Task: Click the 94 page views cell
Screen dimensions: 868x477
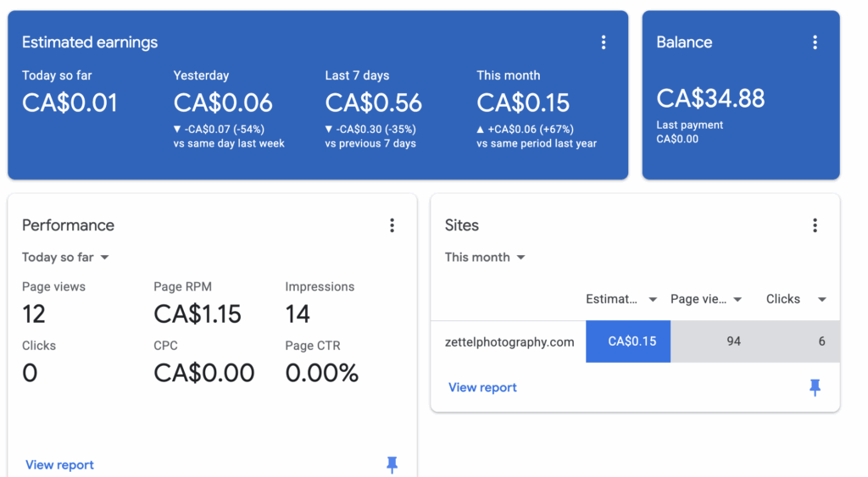Action: (x=733, y=341)
